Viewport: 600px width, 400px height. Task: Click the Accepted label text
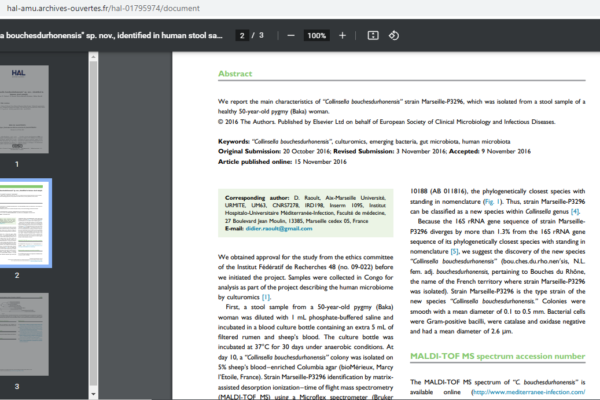[464, 152]
